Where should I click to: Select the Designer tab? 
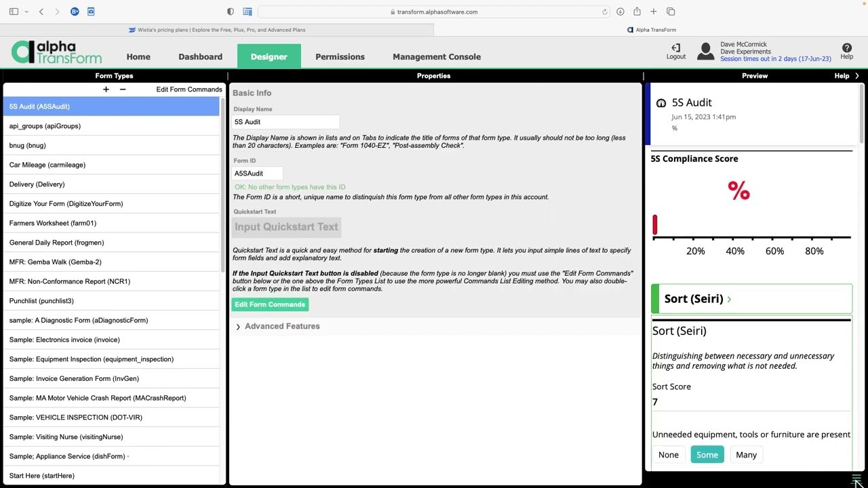coord(269,57)
